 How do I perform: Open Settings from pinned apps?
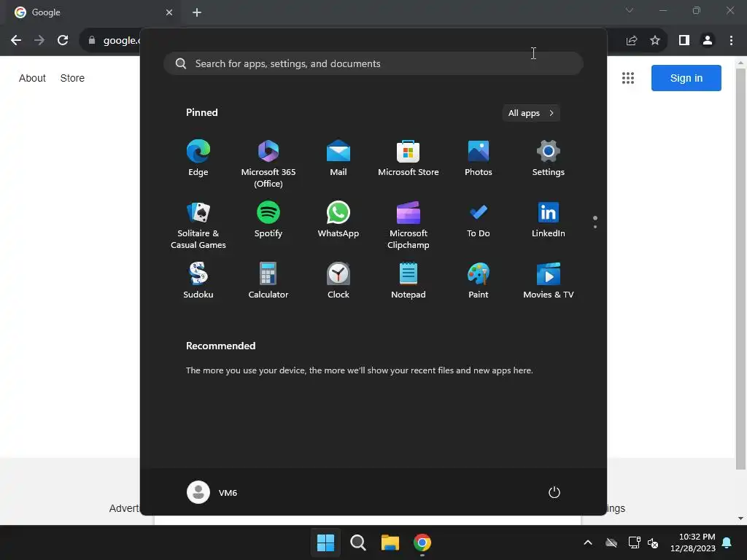(549, 158)
